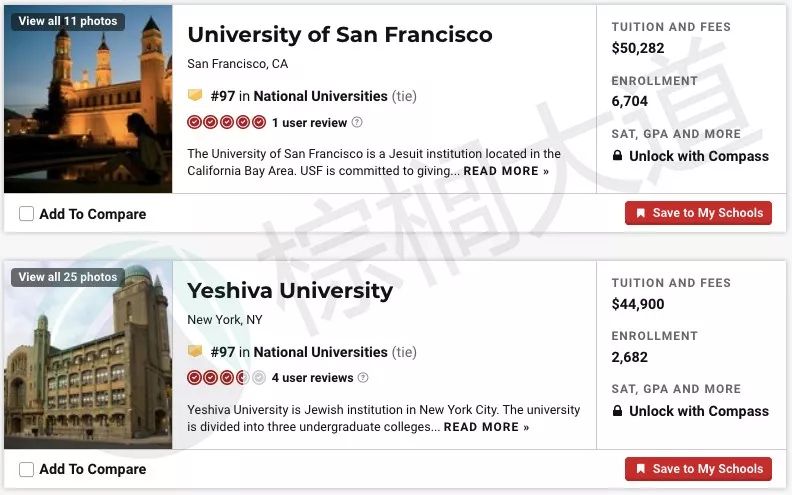Click five-star rating of University of San Francisco
This screenshot has width=792, height=495.
[226, 122]
